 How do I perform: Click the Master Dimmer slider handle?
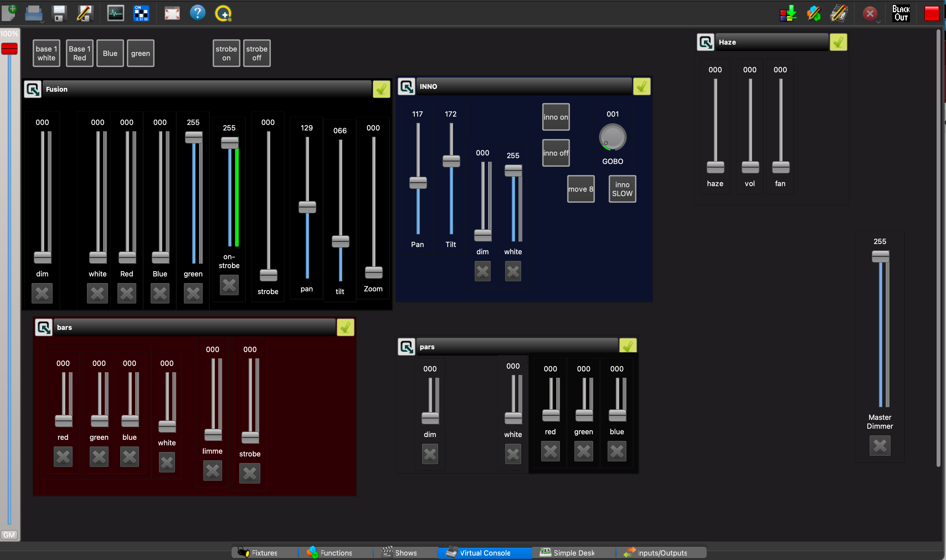(x=880, y=257)
